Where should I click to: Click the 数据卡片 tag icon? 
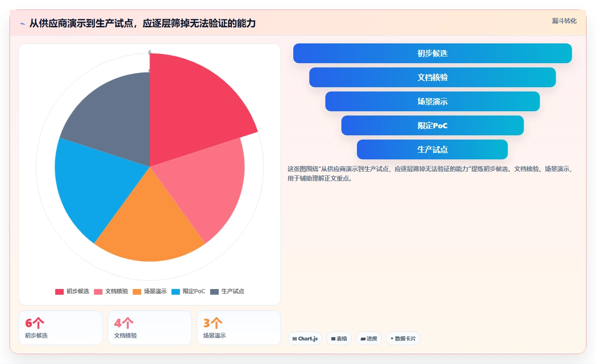pos(392,339)
